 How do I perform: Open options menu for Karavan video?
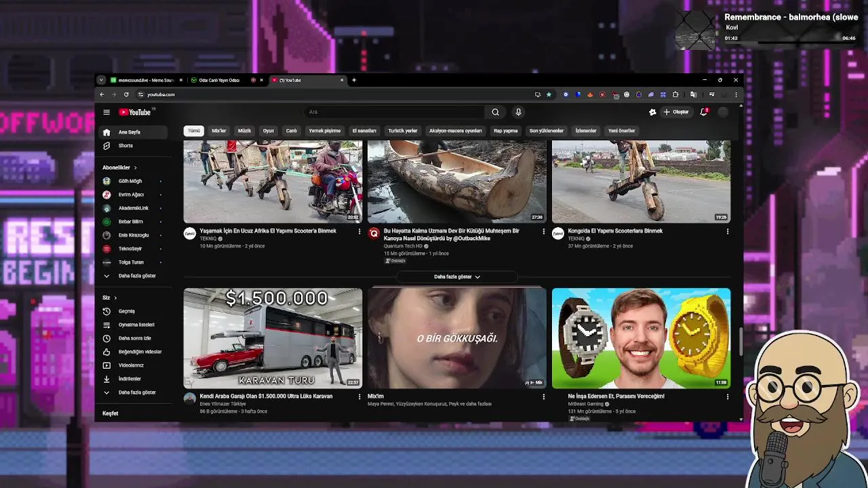(359, 396)
